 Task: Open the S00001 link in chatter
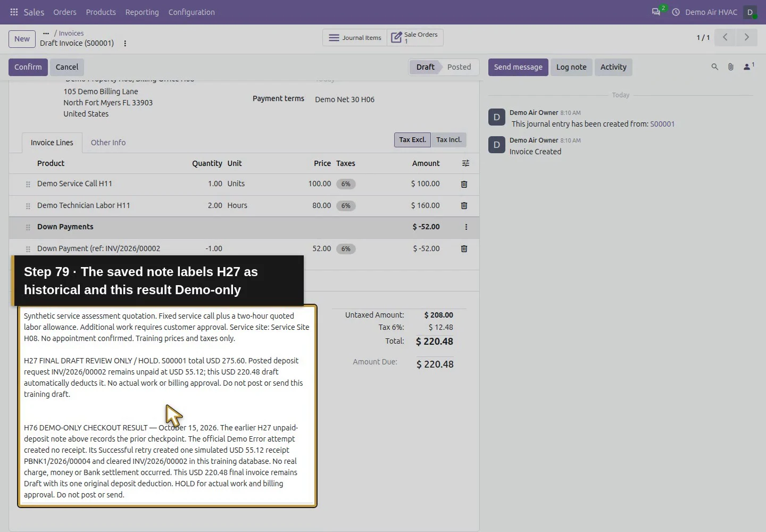[x=662, y=124]
